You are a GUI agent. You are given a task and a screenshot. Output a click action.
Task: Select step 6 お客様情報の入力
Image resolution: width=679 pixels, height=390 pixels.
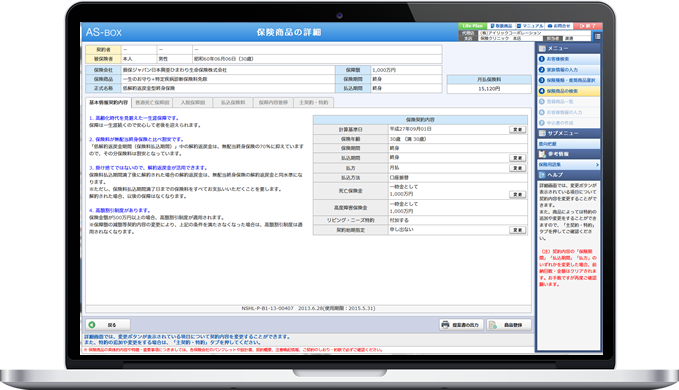click(x=569, y=112)
